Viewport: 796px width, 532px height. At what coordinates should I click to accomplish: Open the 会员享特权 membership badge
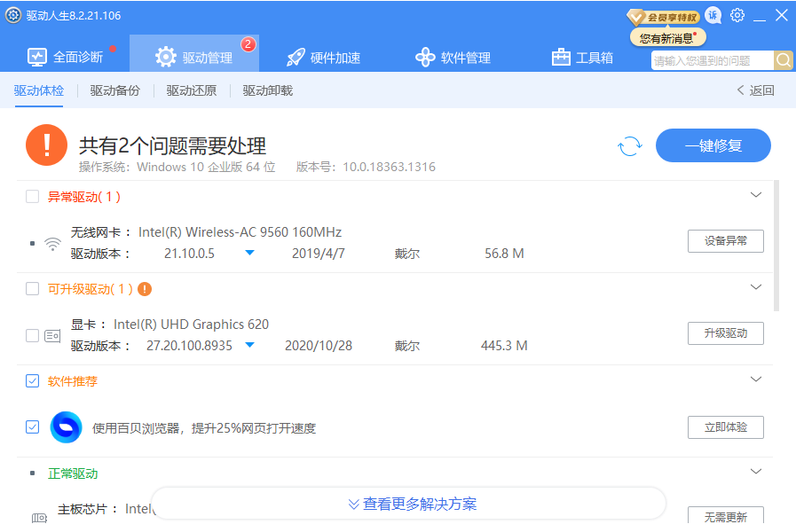pos(663,17)
